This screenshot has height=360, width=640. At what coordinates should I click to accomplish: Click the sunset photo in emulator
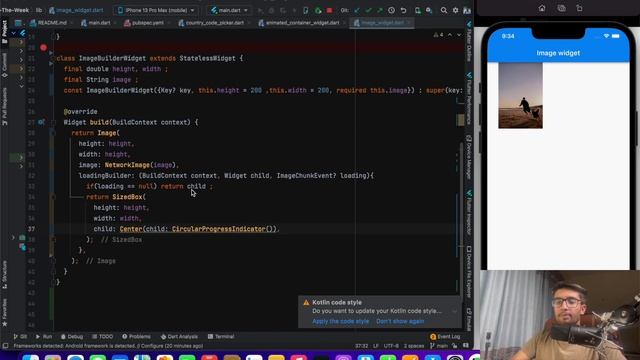click(520, 96)
